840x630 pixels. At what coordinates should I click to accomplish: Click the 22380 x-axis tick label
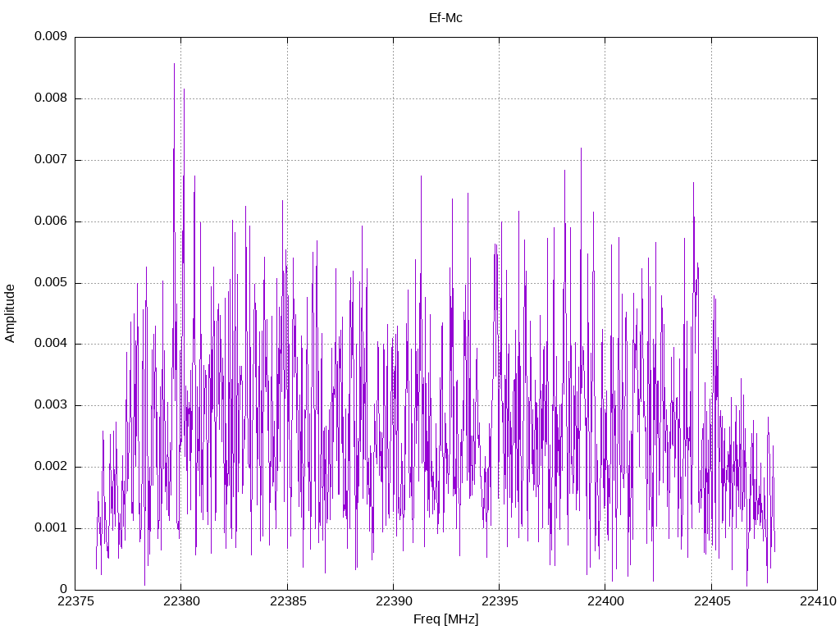click(x=181, y=601)
